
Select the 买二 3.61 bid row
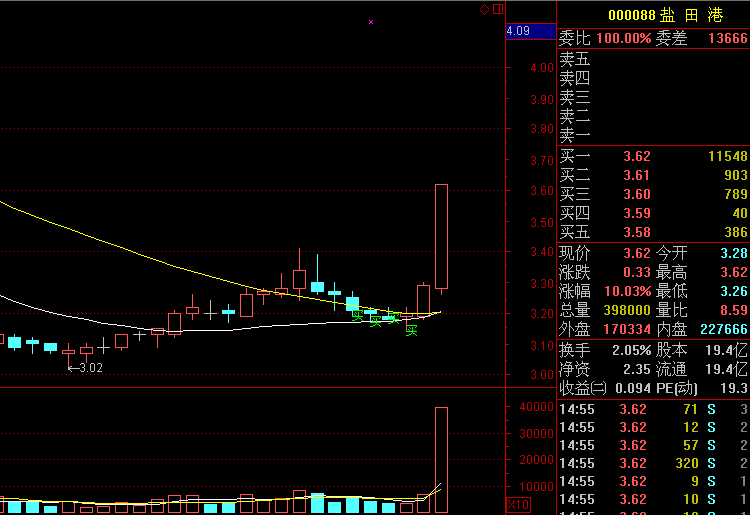click(x=653, y=175)
